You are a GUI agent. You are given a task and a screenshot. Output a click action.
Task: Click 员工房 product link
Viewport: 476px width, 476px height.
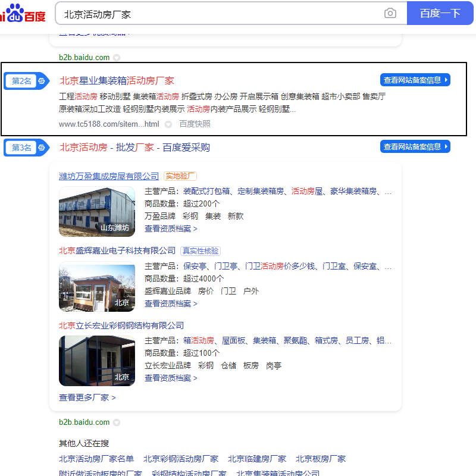(x=358, y=340)
